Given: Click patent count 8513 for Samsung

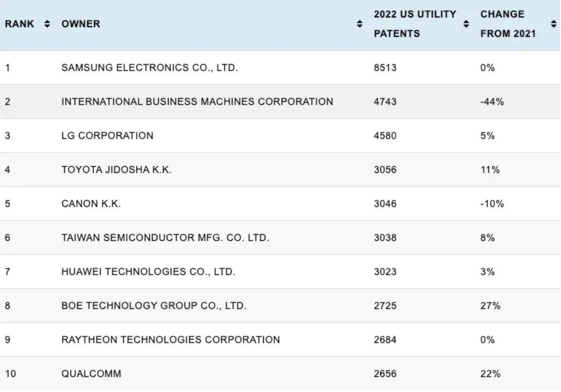Looking at the screenshot, I should point(385,68).
